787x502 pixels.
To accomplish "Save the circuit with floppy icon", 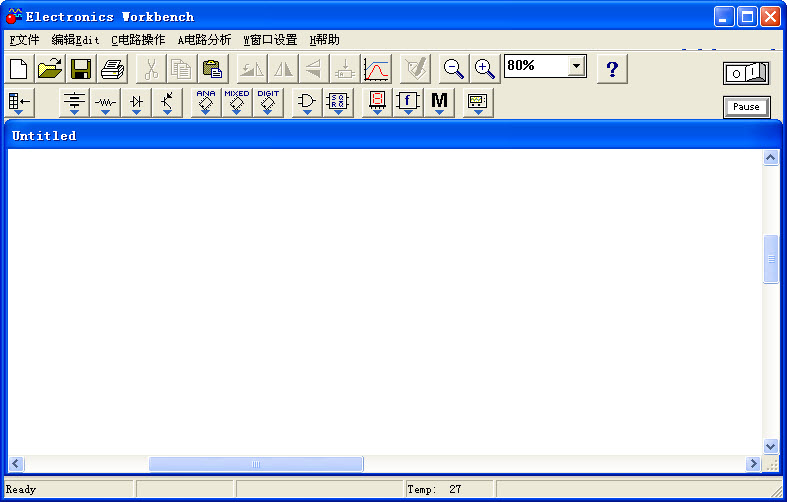I will point(81,69).
